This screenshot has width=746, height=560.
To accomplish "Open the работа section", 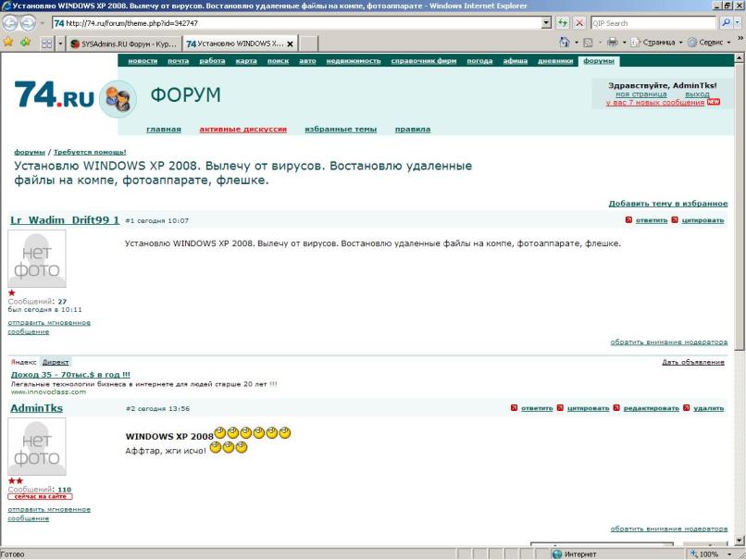I will pos(212,61).
